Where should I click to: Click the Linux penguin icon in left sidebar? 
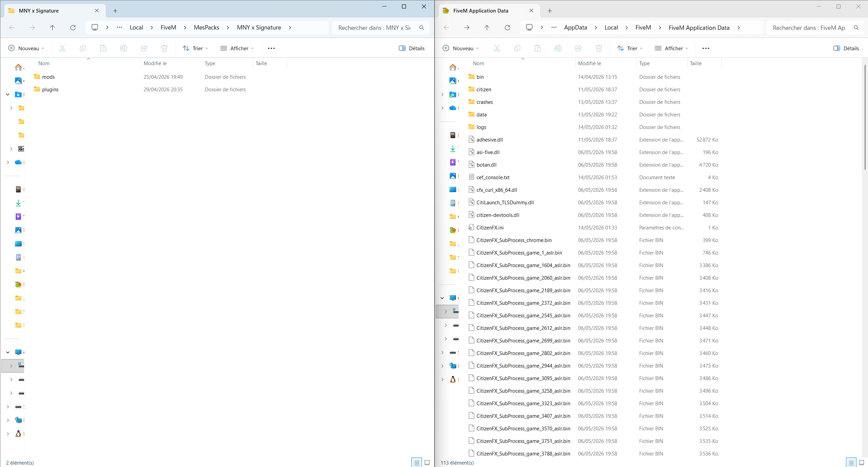click(18, 434)
